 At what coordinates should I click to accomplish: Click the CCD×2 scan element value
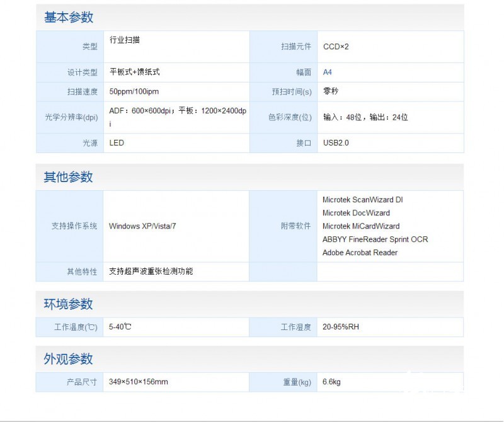click(x=336, y=47)
